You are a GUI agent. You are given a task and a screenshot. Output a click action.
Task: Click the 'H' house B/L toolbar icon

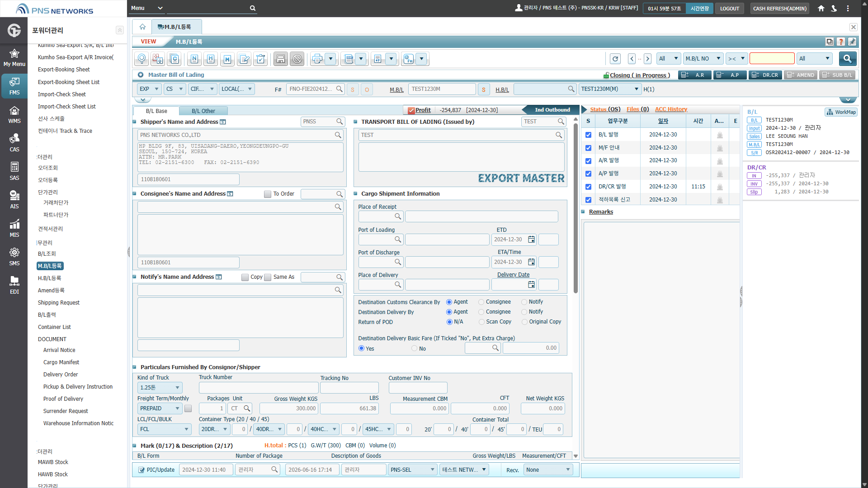211,59
